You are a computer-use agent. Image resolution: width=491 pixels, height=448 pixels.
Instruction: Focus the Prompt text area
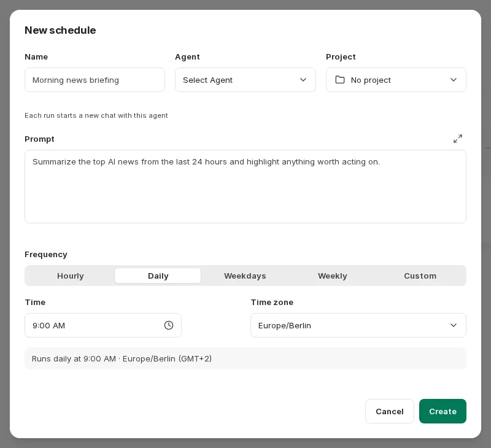coord(245,187)
